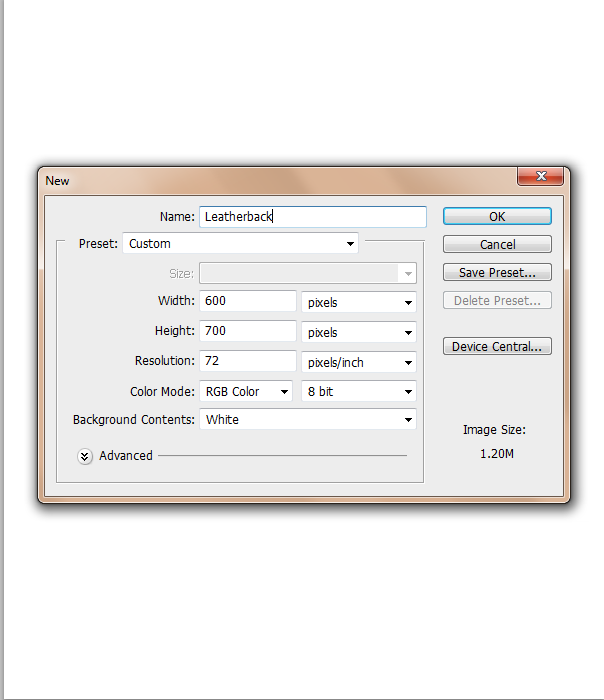Open the 8 bit depth dropdown
Viewport: 604px width, 700px height.
[x=359, y=391]
